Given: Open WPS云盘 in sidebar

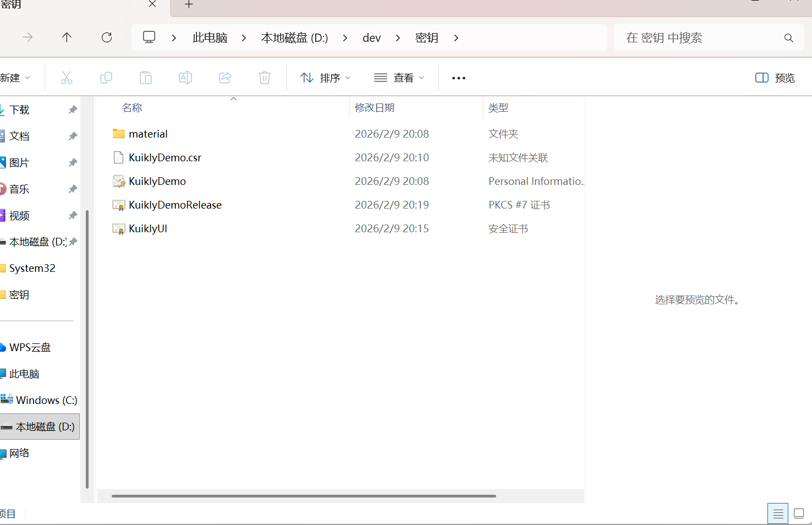Looking at the screenshot, I should point(30,348).
